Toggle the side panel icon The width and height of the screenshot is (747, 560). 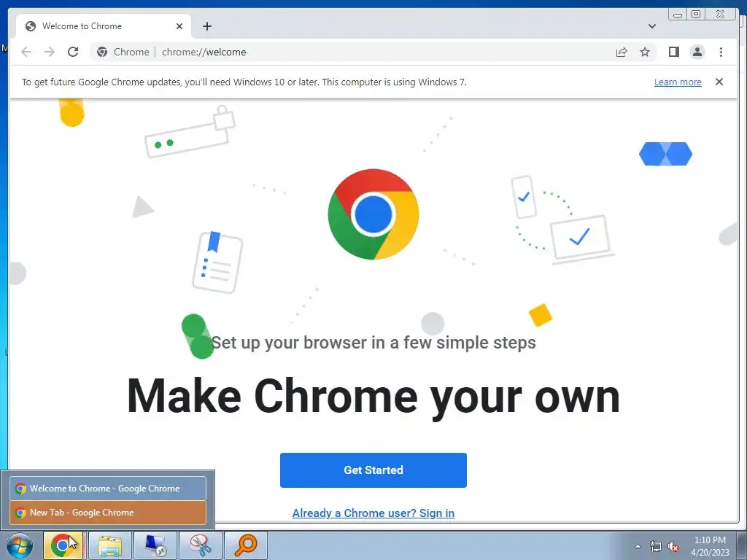pos(673,52)
